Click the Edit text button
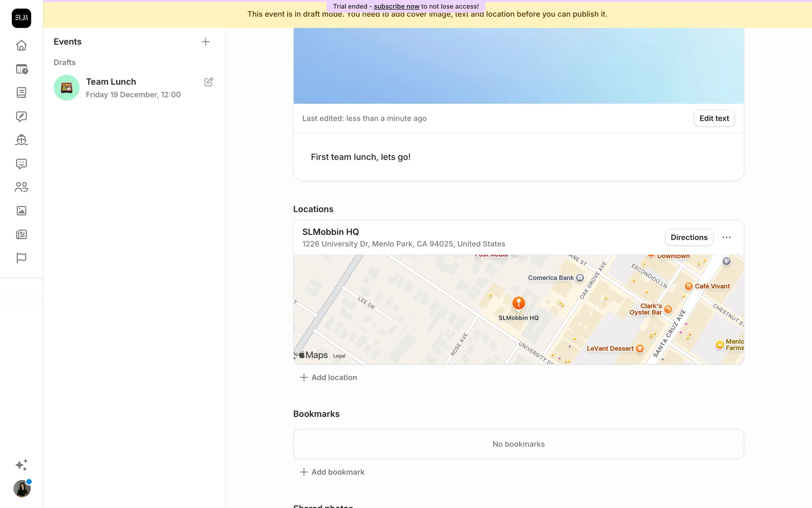Screen dimensions: 812x508 pos(714,119)
